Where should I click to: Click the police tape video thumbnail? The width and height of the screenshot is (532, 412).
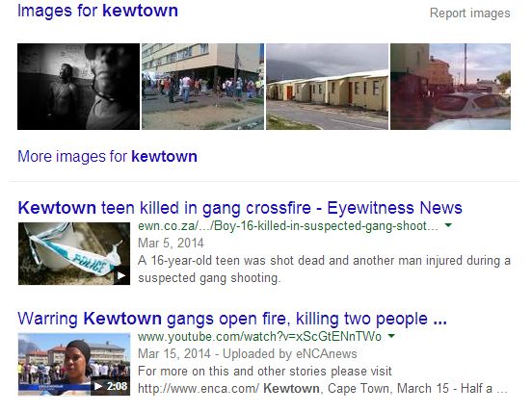point(74,253)
